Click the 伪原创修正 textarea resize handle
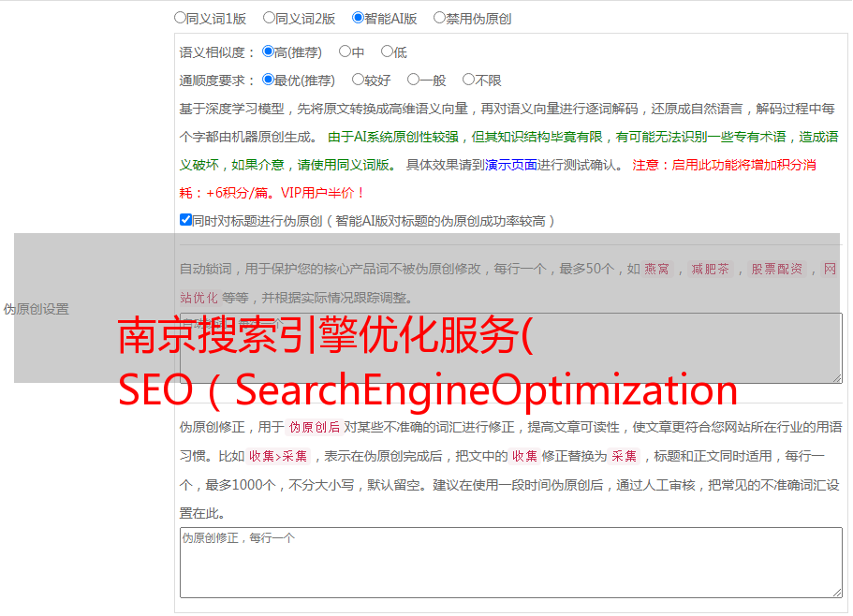The image size is (853, 616). coord(837,593)
